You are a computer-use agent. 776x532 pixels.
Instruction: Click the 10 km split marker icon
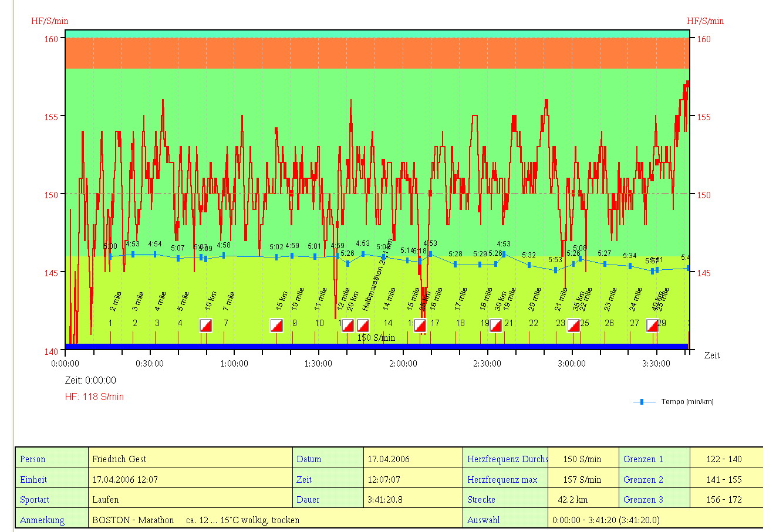(x=205, y=325)
